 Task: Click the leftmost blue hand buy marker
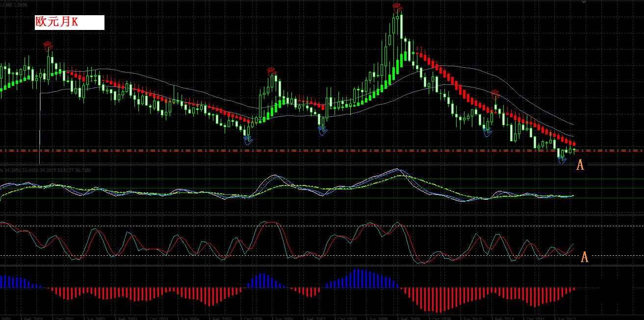[248, 140]
